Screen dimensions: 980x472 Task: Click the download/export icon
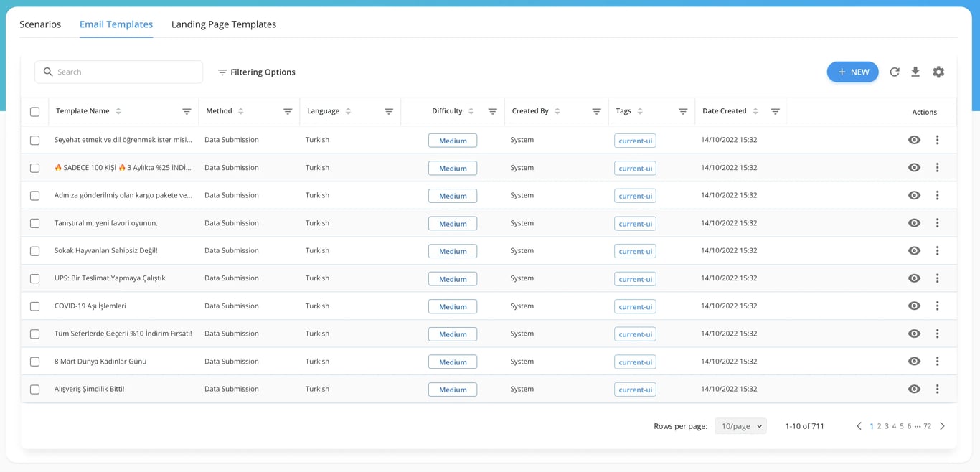pos(915,72)
